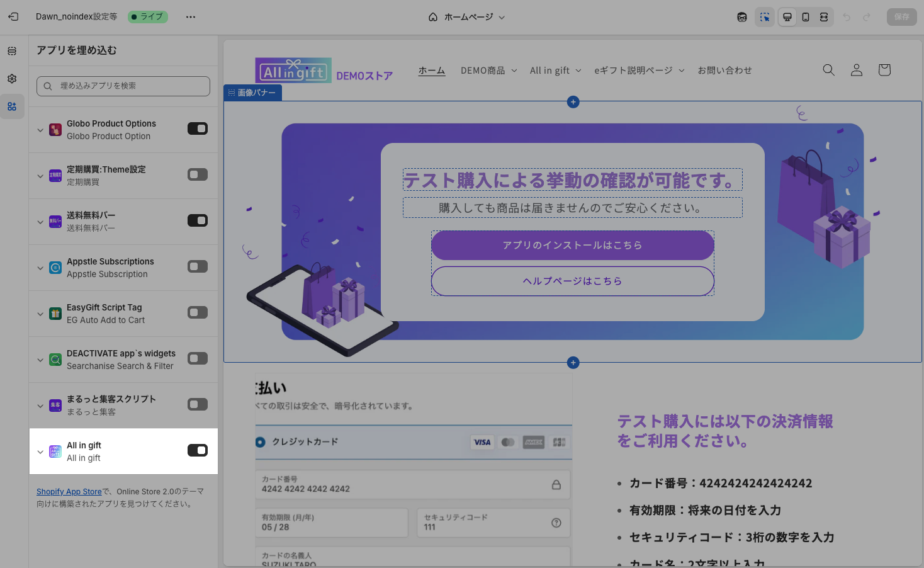924x568 pixels.
Task: Select the クレジットカード radio button
Action: click(260, 442)
